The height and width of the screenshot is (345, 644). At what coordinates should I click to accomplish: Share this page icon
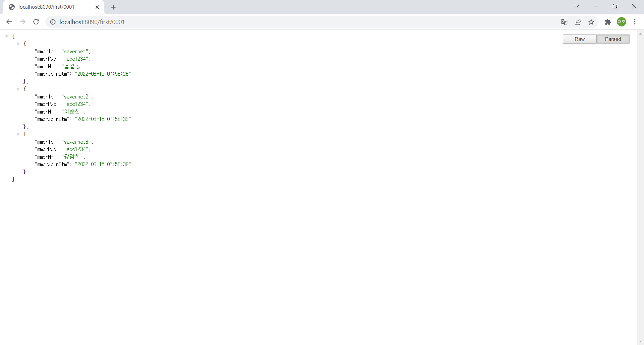pyautogui.click(x=578, y=22)
